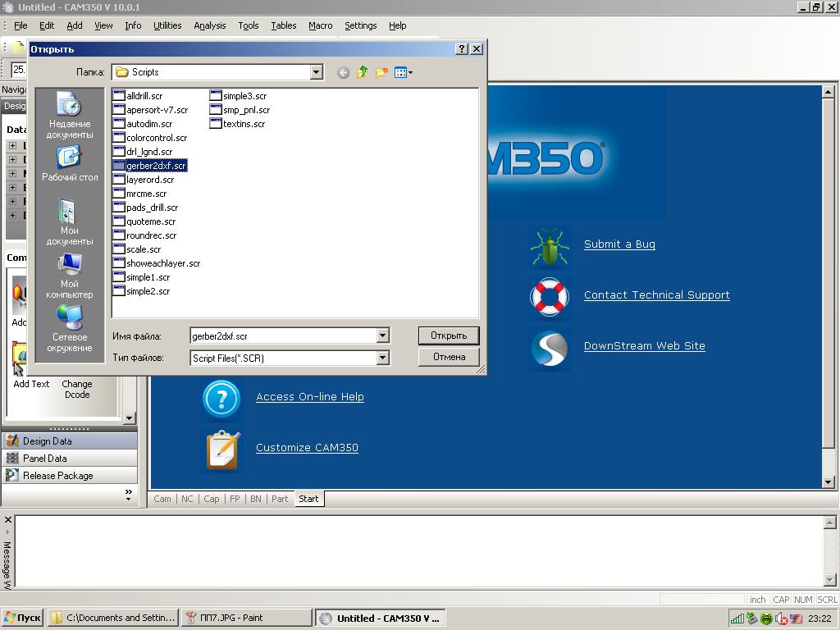Open the file name dropdown arrow

382,336
